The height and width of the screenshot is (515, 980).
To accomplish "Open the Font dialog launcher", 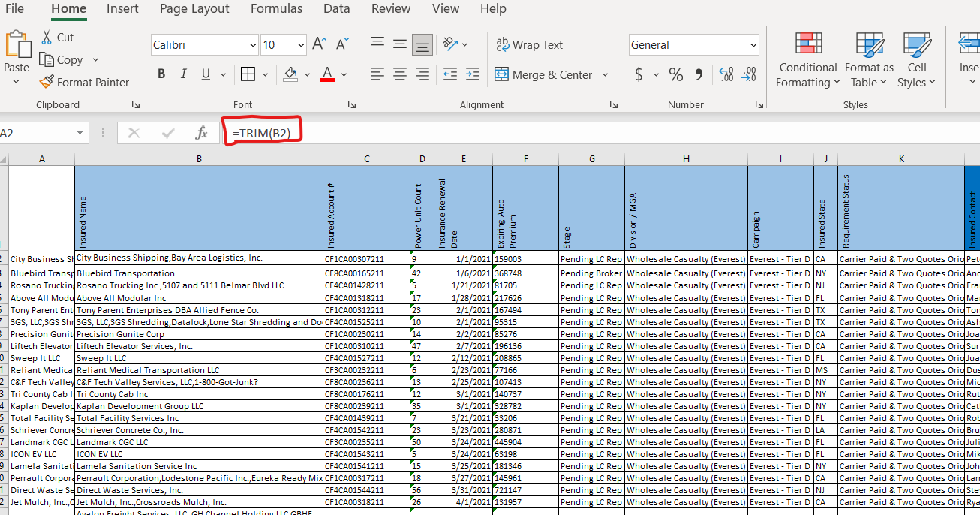I will tap(351, 104).
